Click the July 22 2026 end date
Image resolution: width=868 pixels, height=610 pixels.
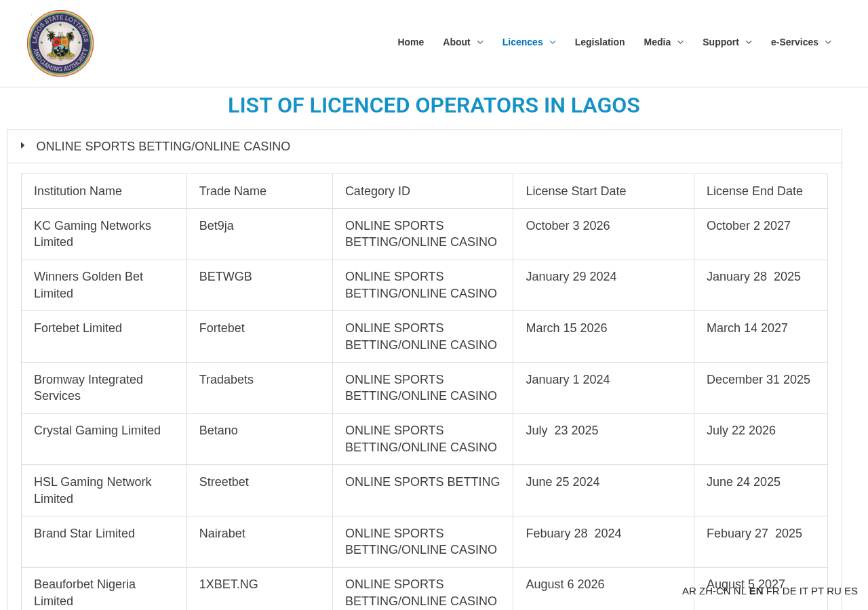[761, 439]
